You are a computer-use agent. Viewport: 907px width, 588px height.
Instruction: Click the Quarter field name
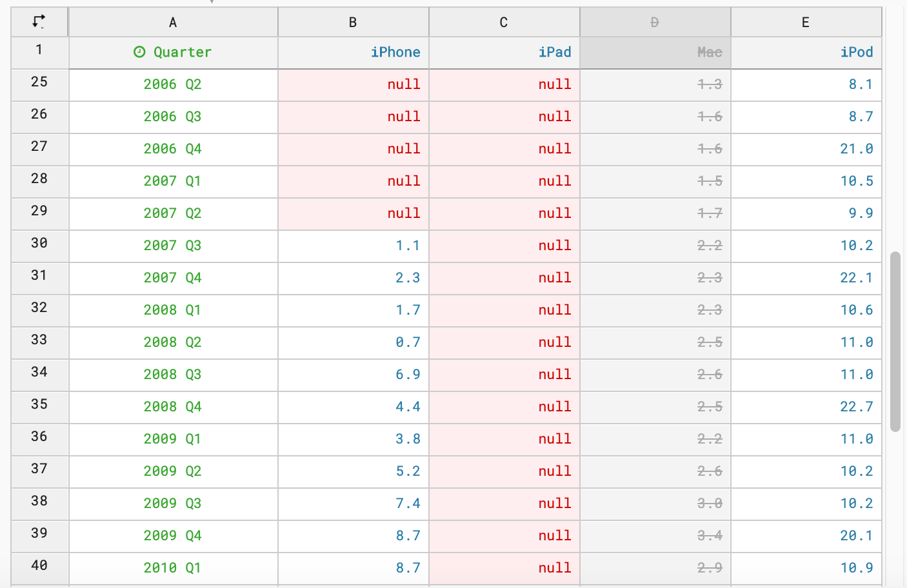click(183, 52)
